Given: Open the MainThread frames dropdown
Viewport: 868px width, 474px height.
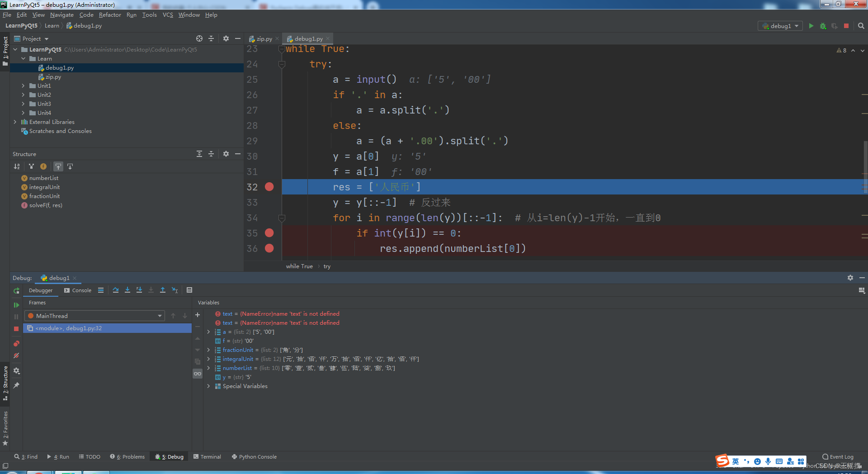Looking at the screenshot, I should (x=160, y=316).
